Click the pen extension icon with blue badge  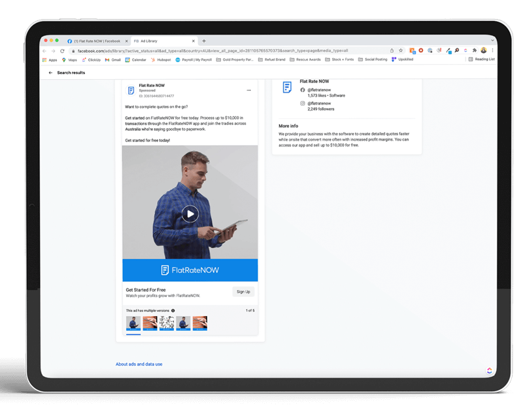tap(448, 51)
